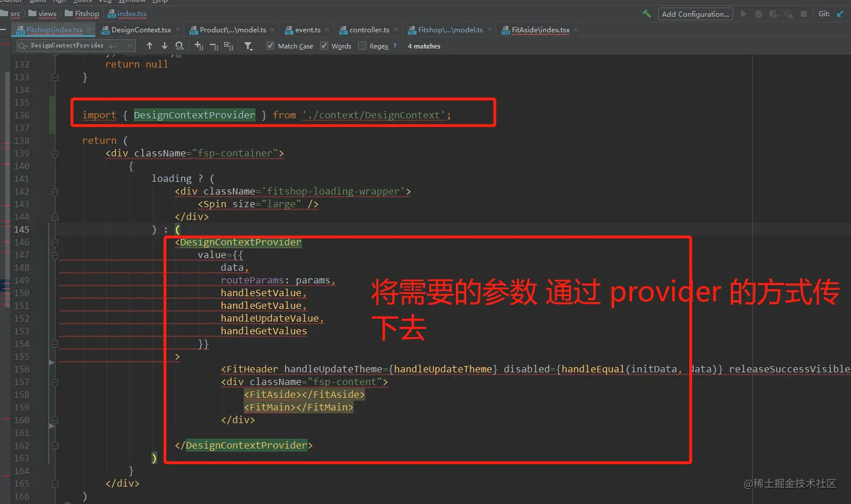Collapse code fold at line 144
This screenshot has height=504, width=851.
coord(55,217)
